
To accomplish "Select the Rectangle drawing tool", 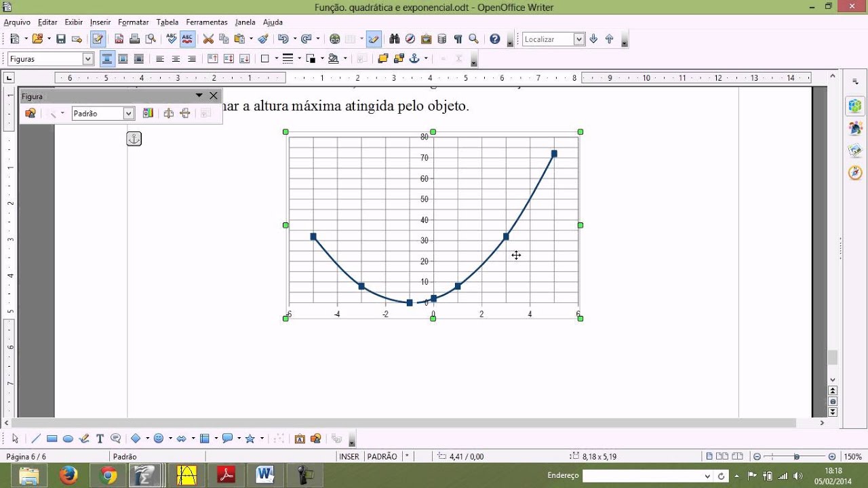I will pyautogui.click(x=52, y=439).
